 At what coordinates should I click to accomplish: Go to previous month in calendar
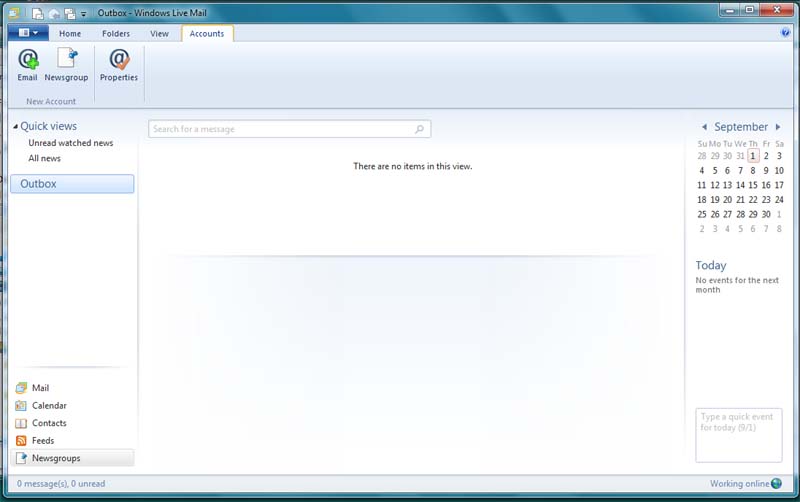click(704, 127)
